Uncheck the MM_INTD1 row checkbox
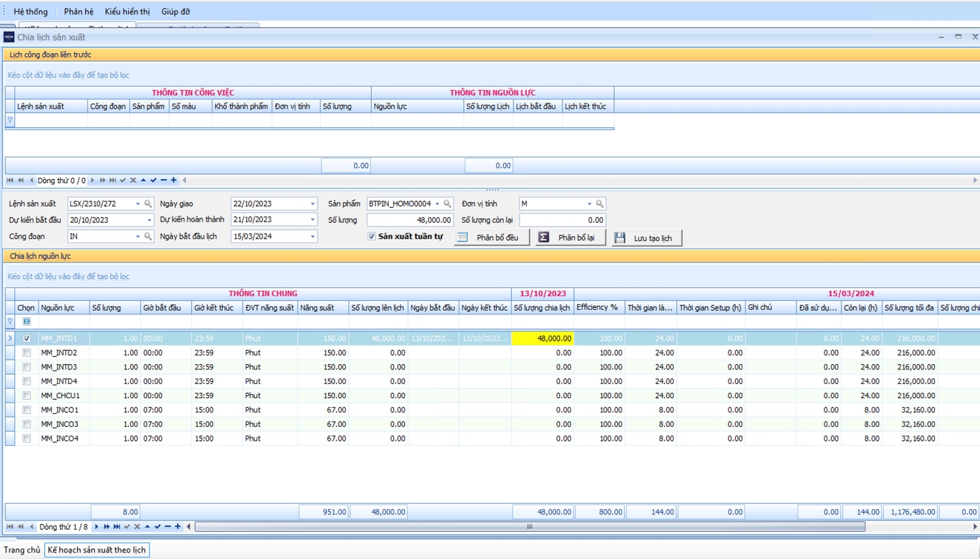 coord(27,339)
